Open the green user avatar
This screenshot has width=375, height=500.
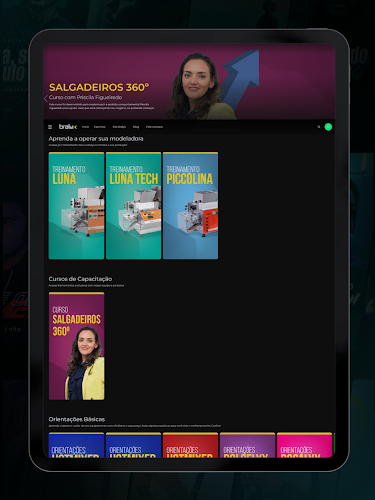tap(328, 127)
